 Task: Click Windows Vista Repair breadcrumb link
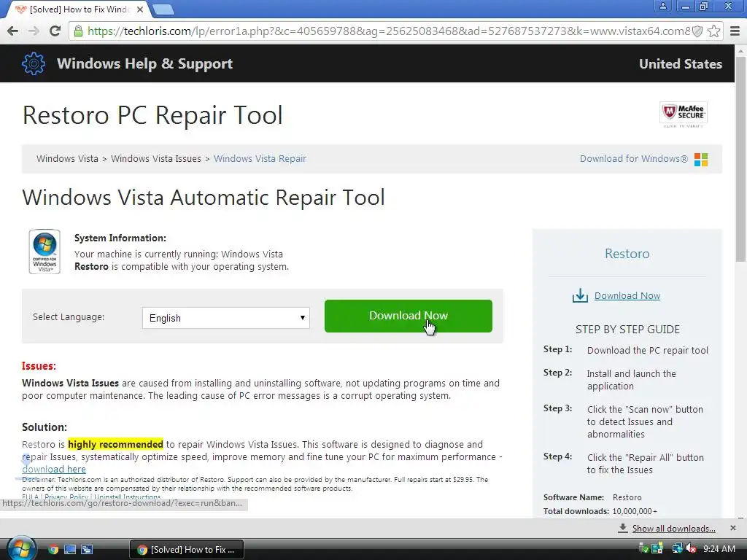pos(260,158)
